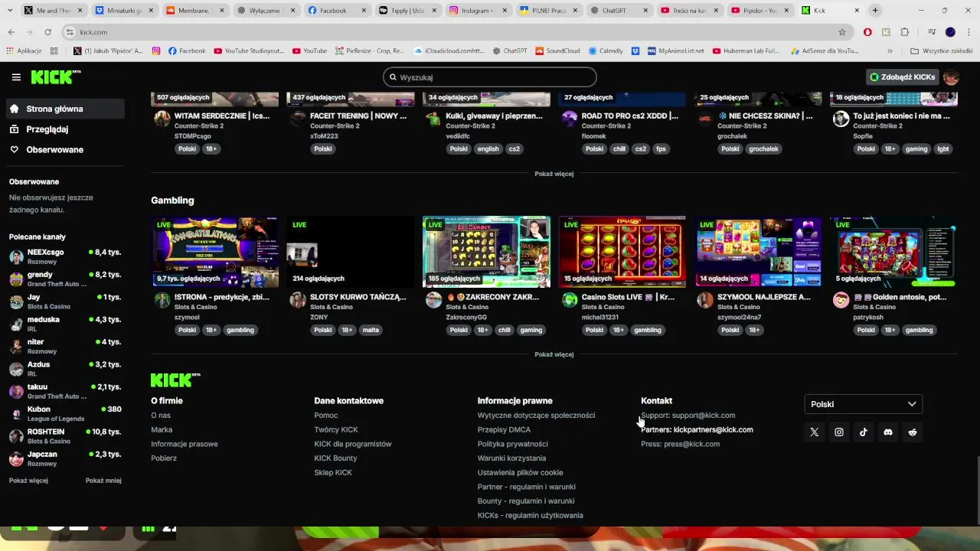Expand recommended channels with Pokaż więcej

[28, 481]
